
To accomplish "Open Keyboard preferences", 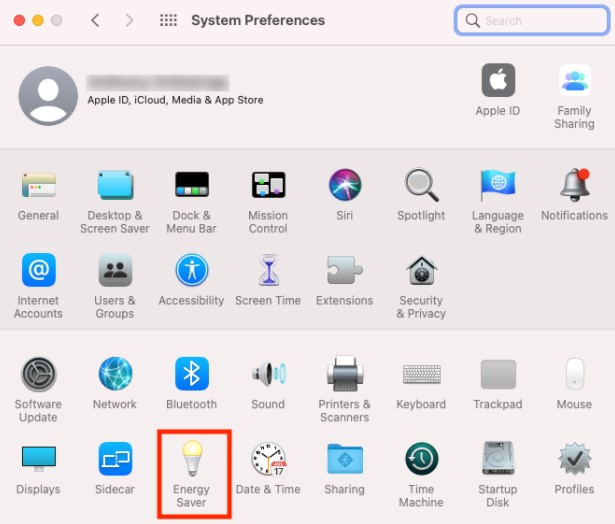I will [x=421, y=374].
